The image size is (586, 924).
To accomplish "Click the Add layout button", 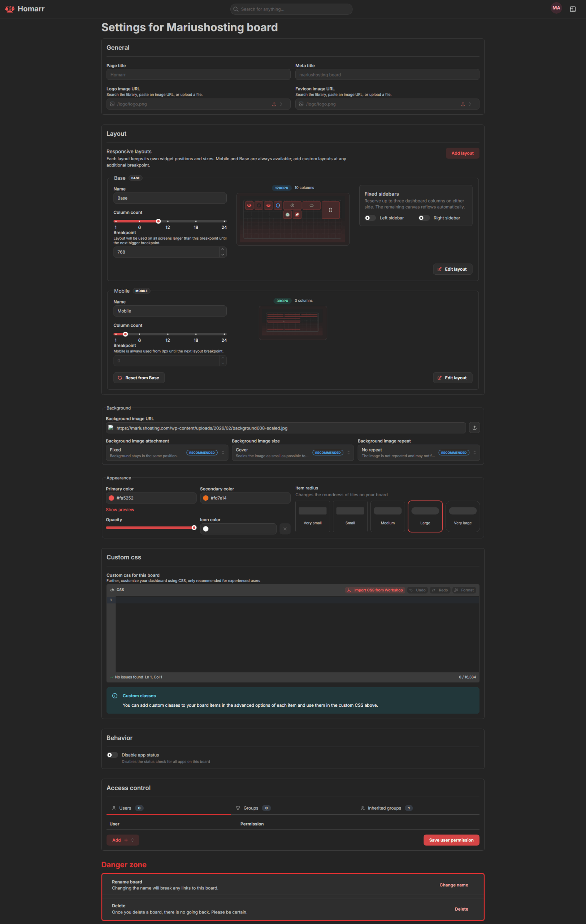I will pos(463,153).
